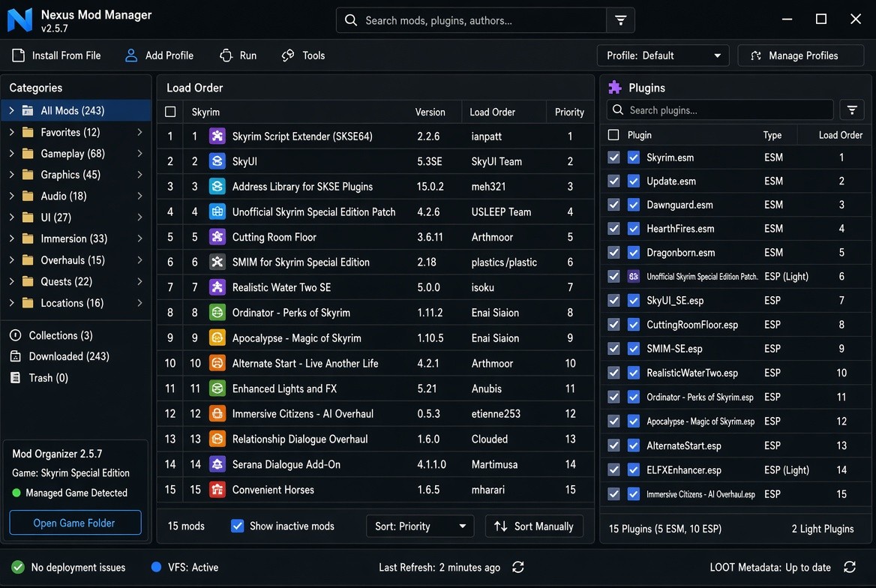The width and height of the screenshot is (876, 588).
Task: Toggle the blue checkbox for Update.esm
Action: (634, 181)
